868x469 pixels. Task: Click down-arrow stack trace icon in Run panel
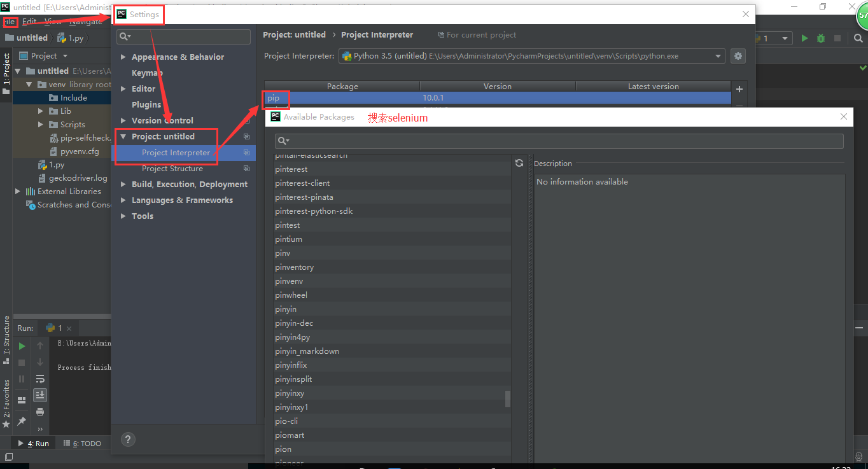tap(40, 362)
